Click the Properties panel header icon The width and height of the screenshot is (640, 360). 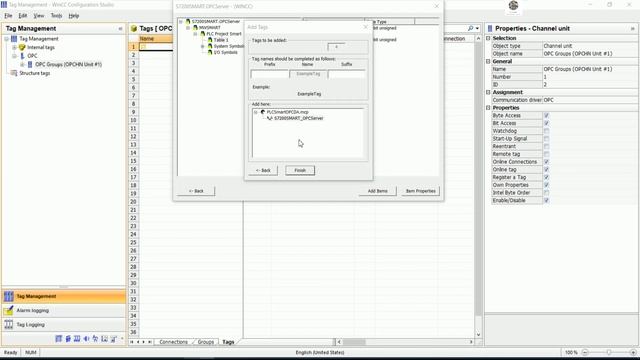(490, 29)
